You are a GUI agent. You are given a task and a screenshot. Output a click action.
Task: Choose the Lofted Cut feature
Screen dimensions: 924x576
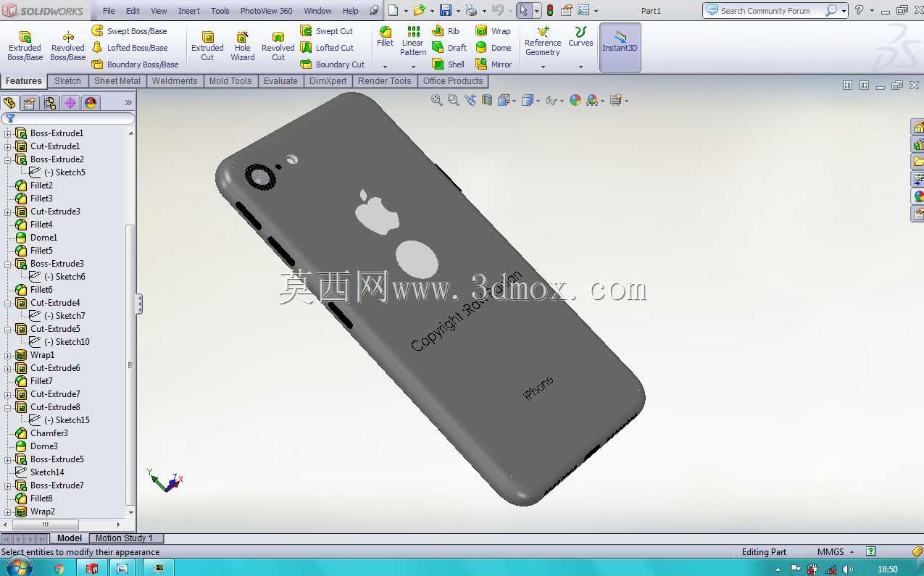pyautogui.click(x=327, y=48)
